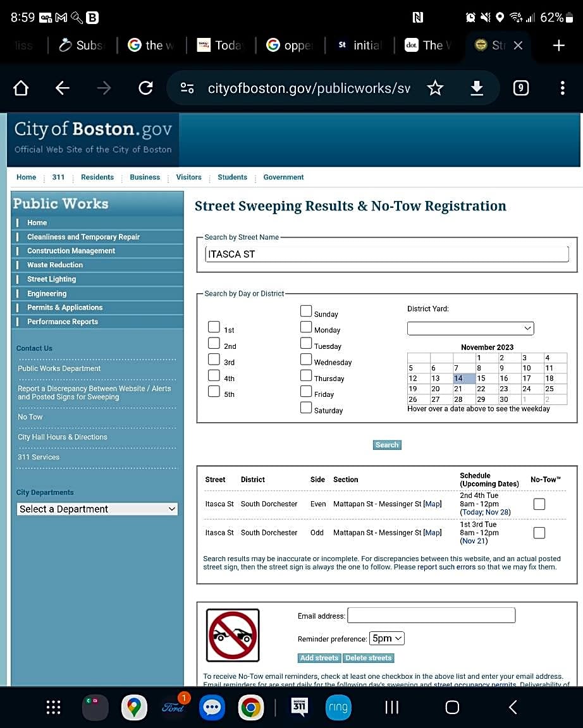Image resolution: width=583 pixels, height=728 pixels.
Task: Launch Google Maps from the dock
Action: click(x=134, y=708)
